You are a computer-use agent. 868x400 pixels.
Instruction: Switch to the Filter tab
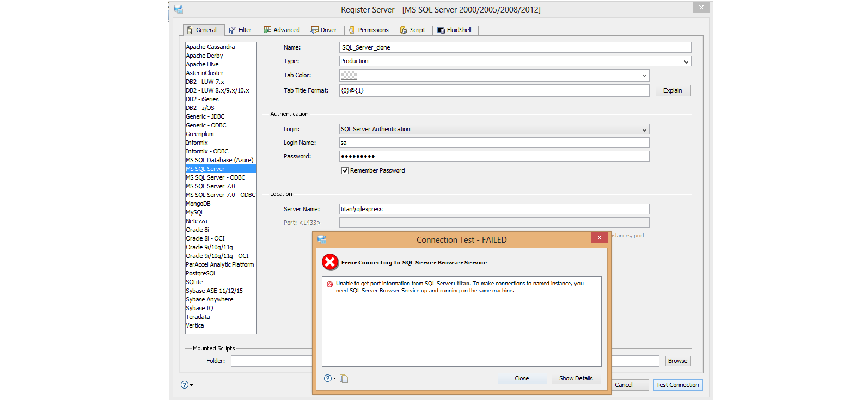pyautogui.click(x=241, y=30)
